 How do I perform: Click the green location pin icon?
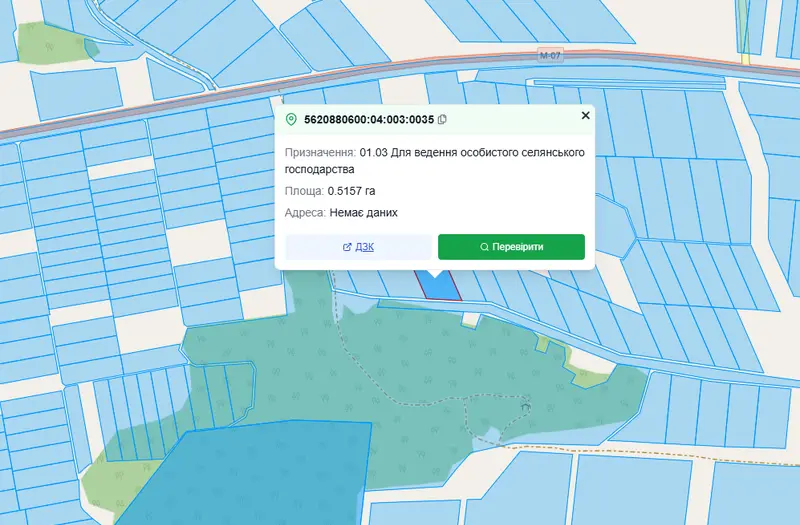pyautogui.click(x=291, y=119)
